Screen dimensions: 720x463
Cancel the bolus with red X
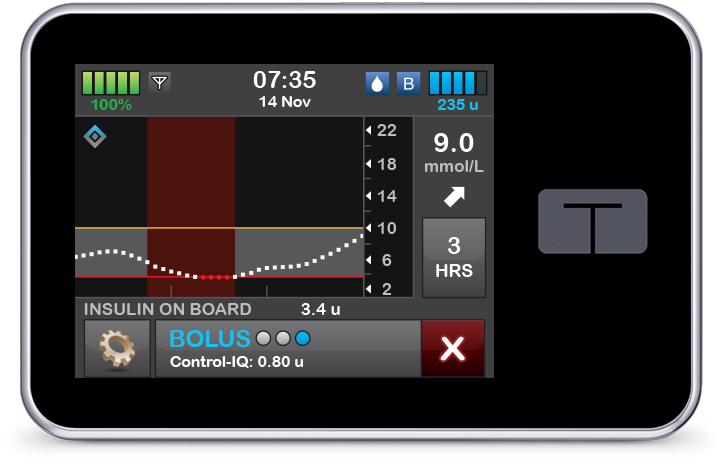(453, 348)
